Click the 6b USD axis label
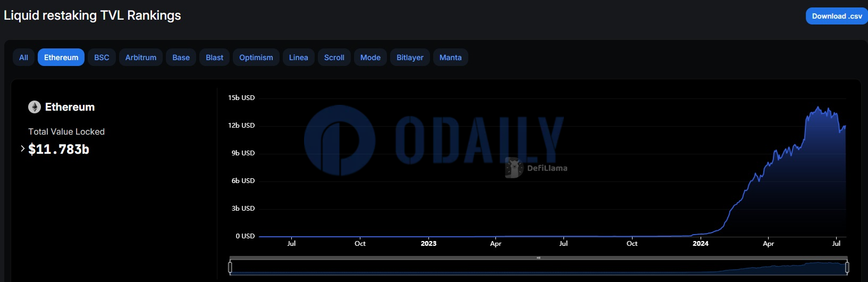868x282 pixels. pos(243,181)
